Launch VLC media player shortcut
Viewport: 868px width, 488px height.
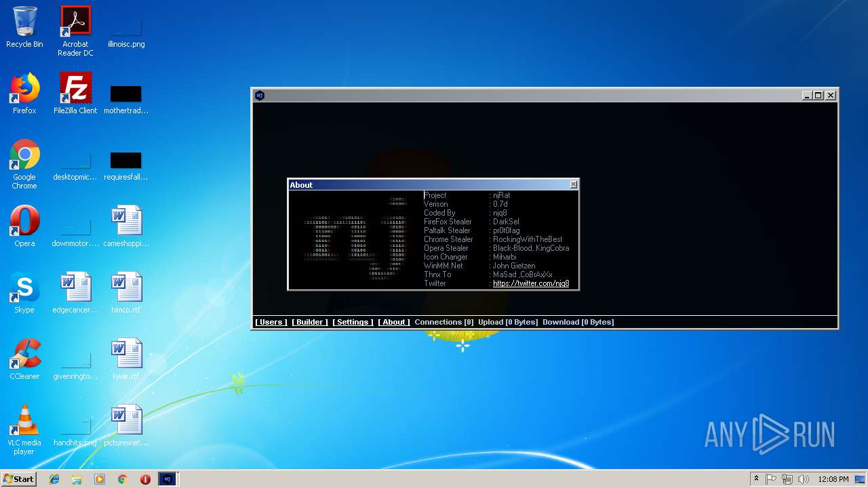[24, 430]
